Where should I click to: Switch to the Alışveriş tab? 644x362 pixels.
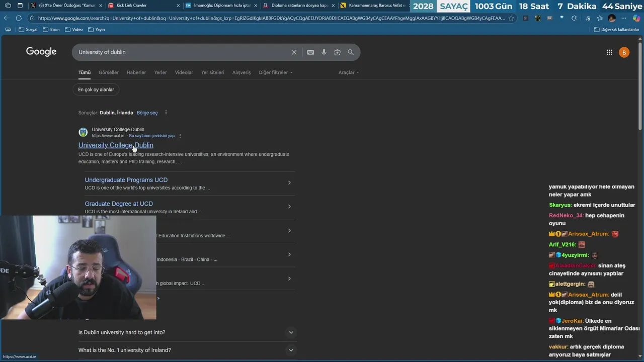click(242, 72)
